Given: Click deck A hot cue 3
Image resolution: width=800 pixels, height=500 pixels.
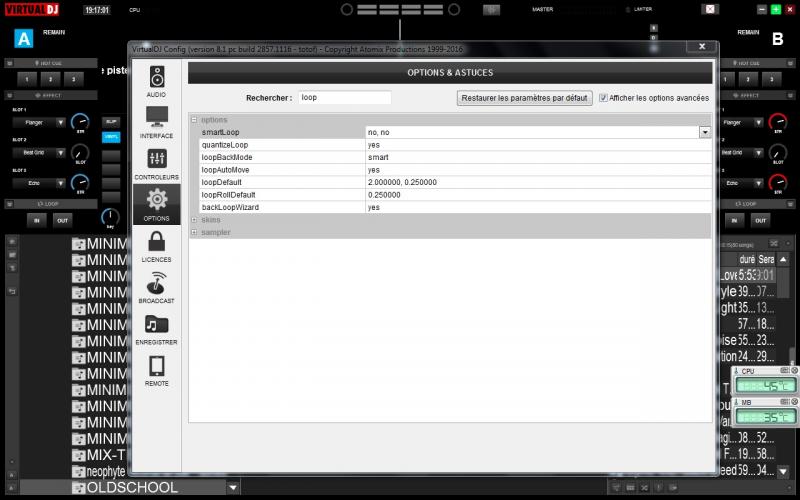Looking at the screenshot, I should click(73, 79).
